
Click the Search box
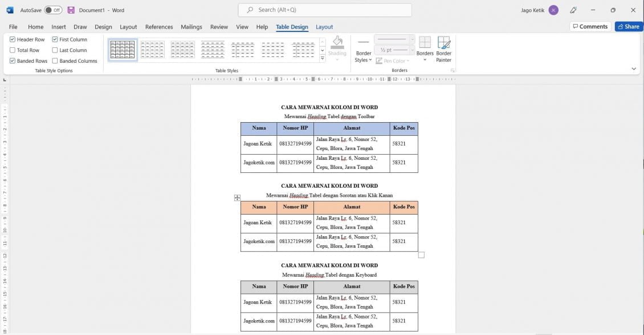coord(324,10)
